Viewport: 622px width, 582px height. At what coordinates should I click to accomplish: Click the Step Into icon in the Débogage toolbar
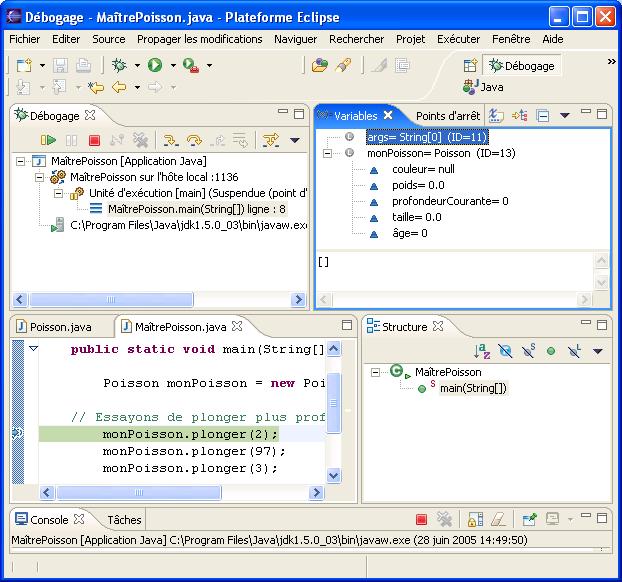171,141
